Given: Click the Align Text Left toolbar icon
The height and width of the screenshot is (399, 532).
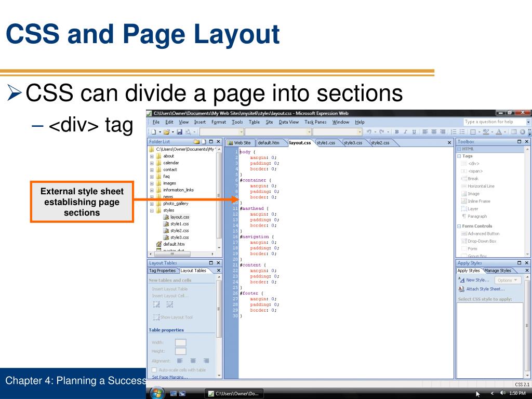Looking at the screenshot, I should (x=425, y=131).
